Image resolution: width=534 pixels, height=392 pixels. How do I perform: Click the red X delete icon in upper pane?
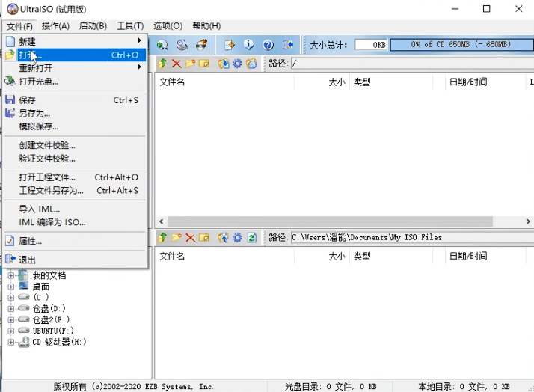177,64
